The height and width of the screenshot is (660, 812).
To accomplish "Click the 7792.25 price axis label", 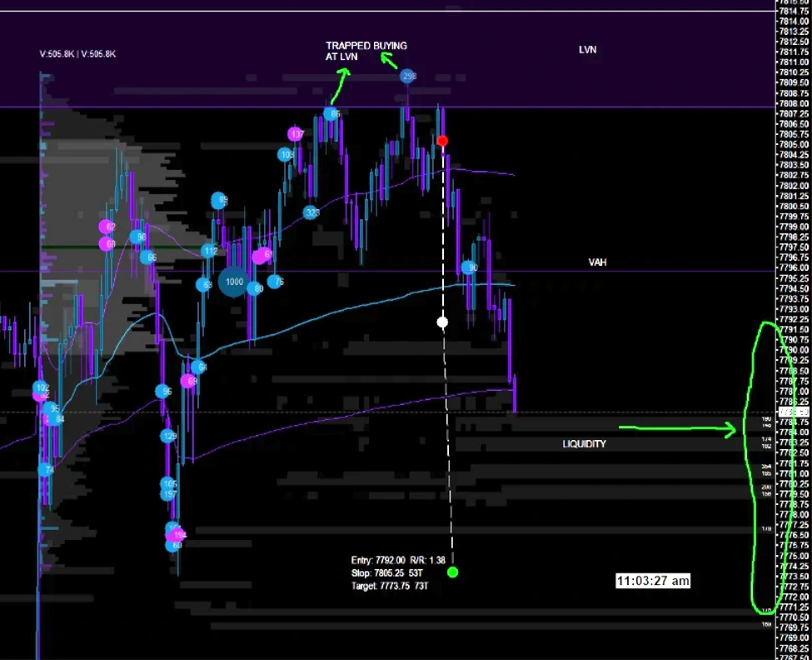I will coord(794,319).
